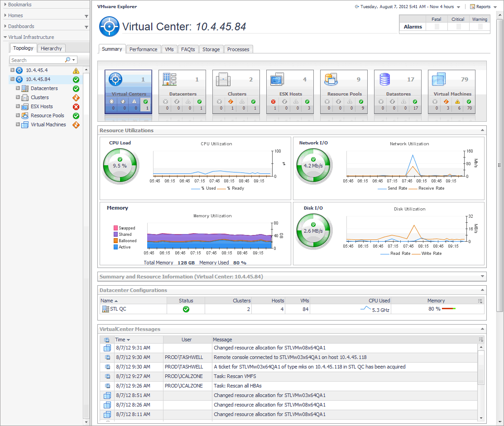Viewport: 504px width, 426px height.
Task: Sort messages by User column
Action: pos(187,340)
